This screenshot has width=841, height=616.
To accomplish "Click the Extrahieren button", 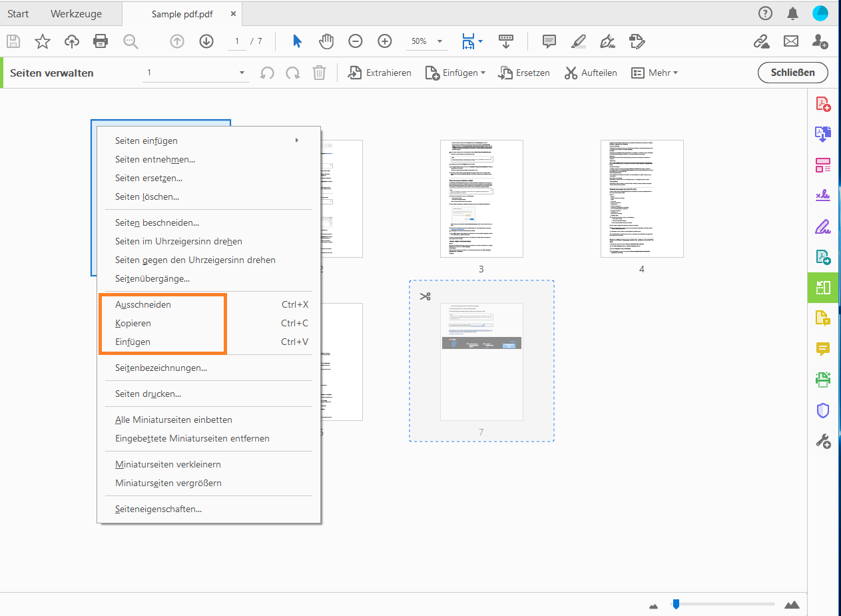I will 380,73.
